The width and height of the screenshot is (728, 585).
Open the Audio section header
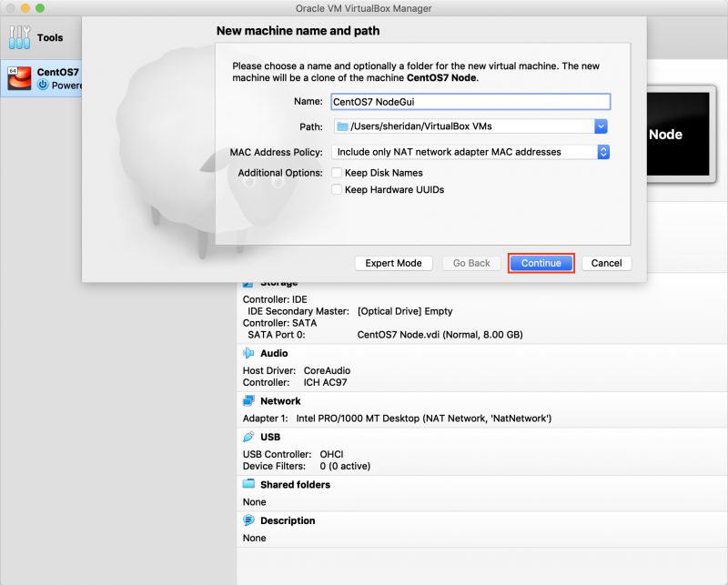pos(274,353)
